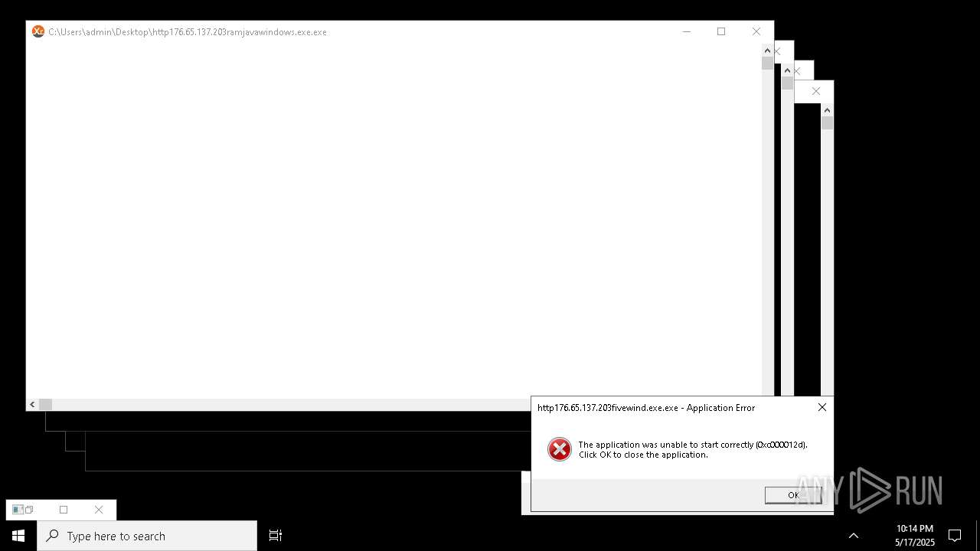Show hidden system tray icons
Image resolution: width=980 pixels, height=551 pixels.
(x=854, y=536)
